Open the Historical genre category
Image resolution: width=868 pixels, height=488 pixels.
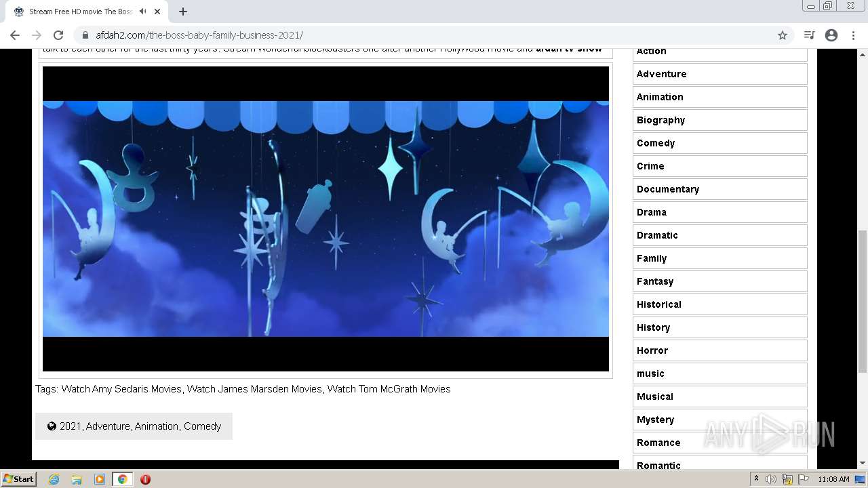pyautogui.click(x=719, y=304)
